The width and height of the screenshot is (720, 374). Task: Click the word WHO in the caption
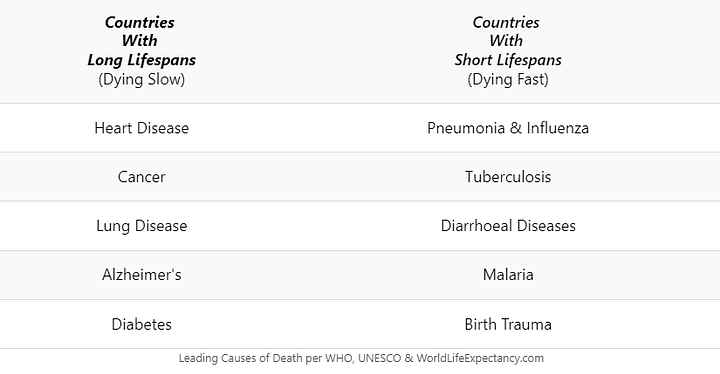[x=339, y=358]
